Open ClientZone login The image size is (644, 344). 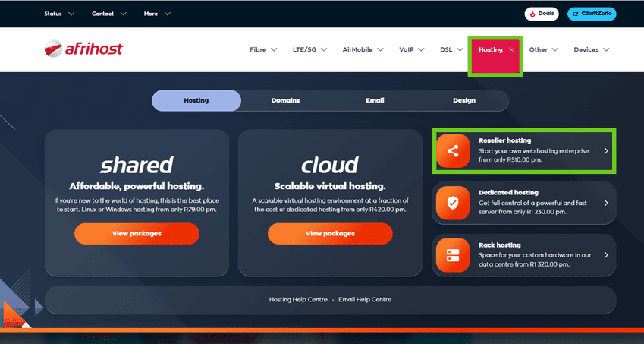592,14
